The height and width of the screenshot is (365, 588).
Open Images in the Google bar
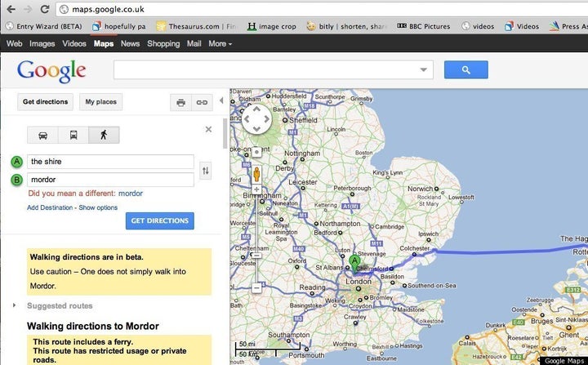point(42,43)
